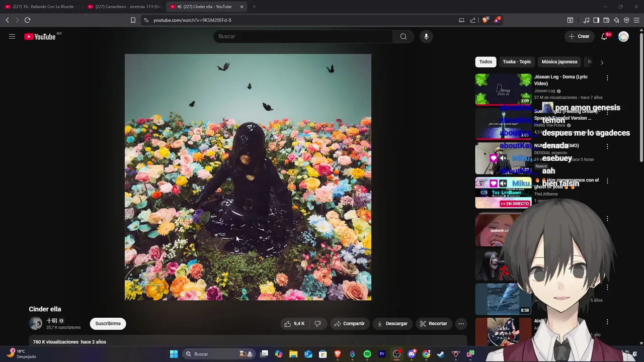The image size is (644, 362).
Task: Share this page via toolbar share icon
Action: click(473, 20)
